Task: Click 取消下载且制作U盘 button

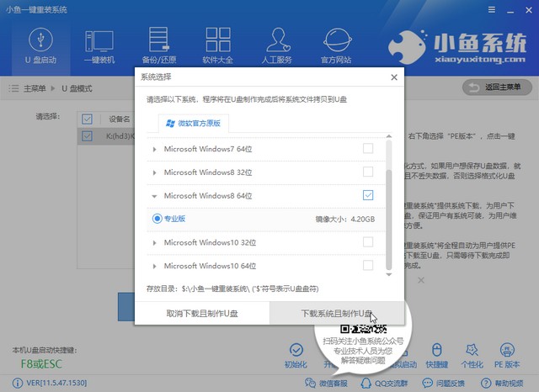Action: (202, 313)
